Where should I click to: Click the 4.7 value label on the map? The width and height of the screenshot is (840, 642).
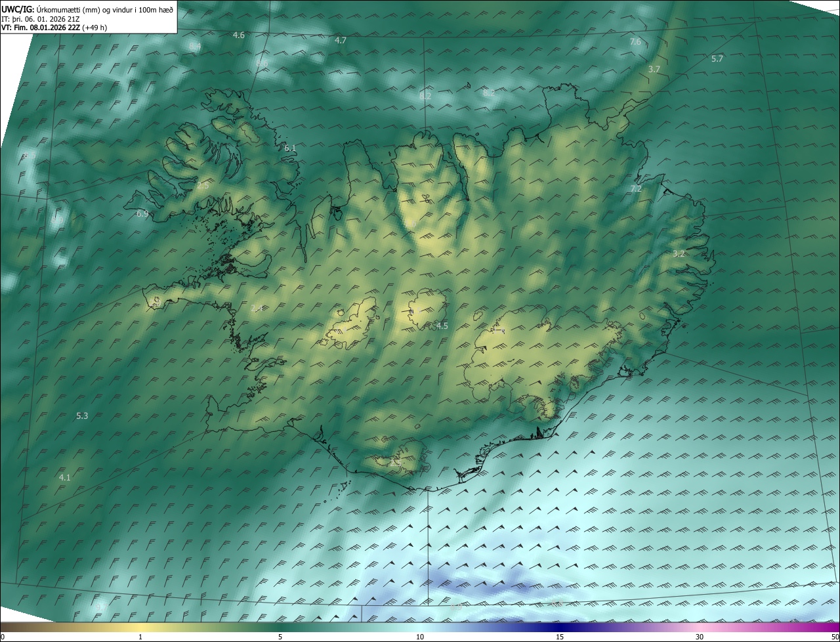[x=341, y=40]
